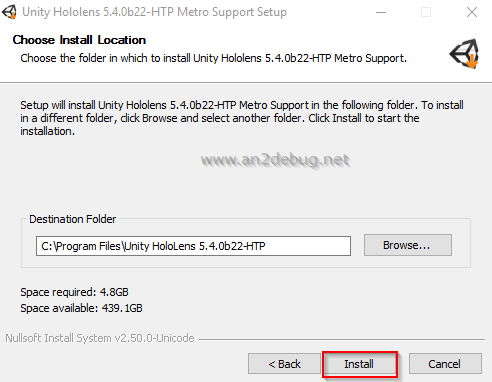Click the Choose Install Location heading
Image resolution: width=492 pixels, height=382 pixels.
79,40
